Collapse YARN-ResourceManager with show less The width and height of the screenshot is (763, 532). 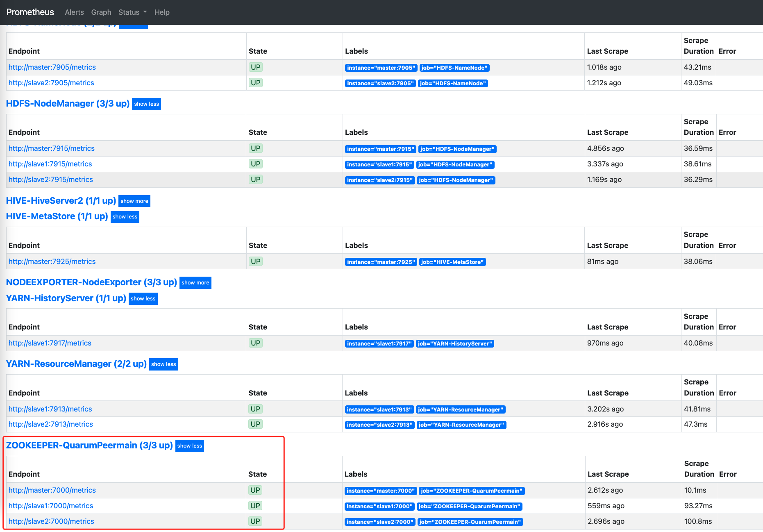coord(163,364)
